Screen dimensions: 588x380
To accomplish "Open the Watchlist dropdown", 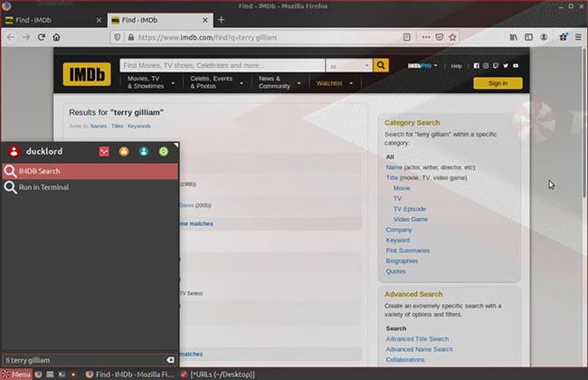I will tap(332, 82).
